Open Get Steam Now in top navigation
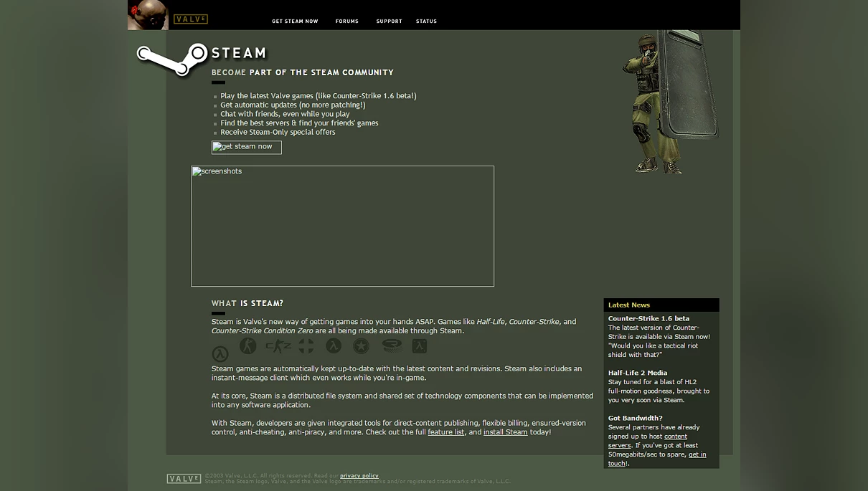The width and height of the screenshot is (868, 491). point(295,22)
